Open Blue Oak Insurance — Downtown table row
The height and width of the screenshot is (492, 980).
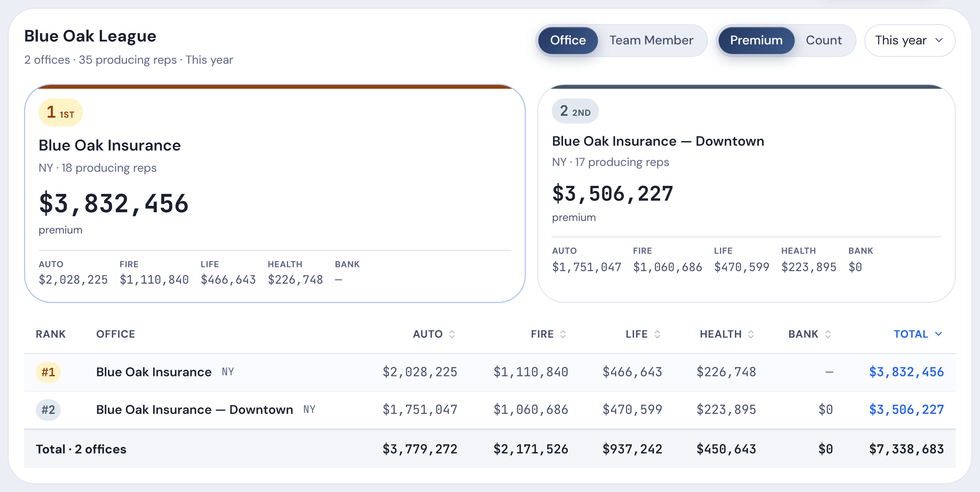click(x=490, y=410)
